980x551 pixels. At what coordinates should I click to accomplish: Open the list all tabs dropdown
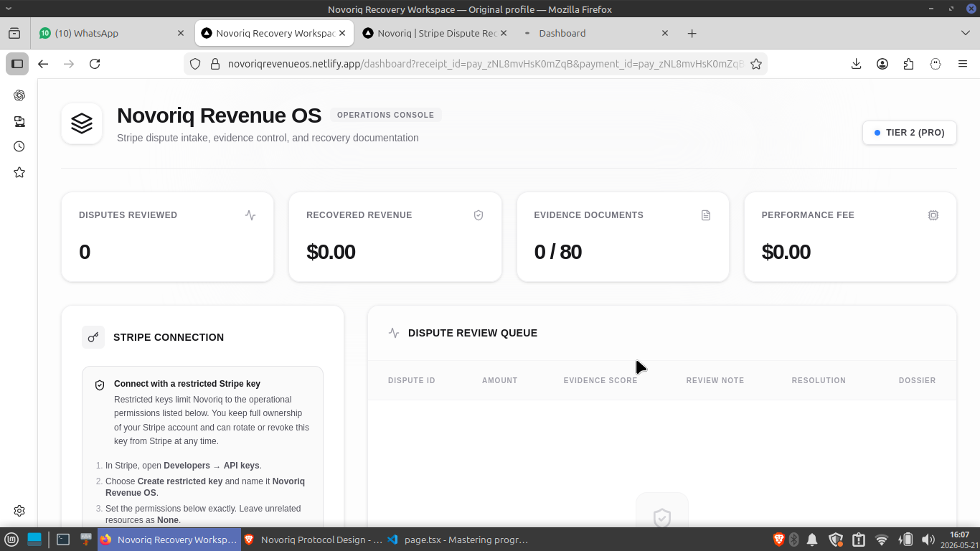tap(965, 33)
